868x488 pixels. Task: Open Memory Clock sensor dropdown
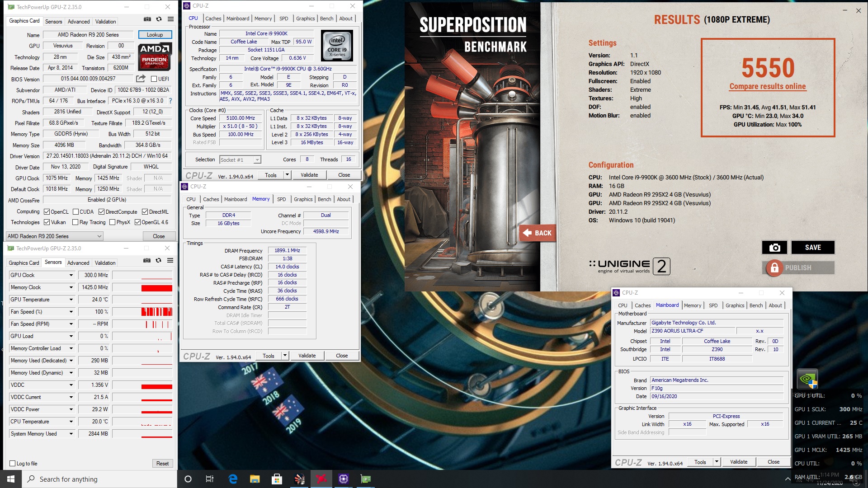pos(71,287)
